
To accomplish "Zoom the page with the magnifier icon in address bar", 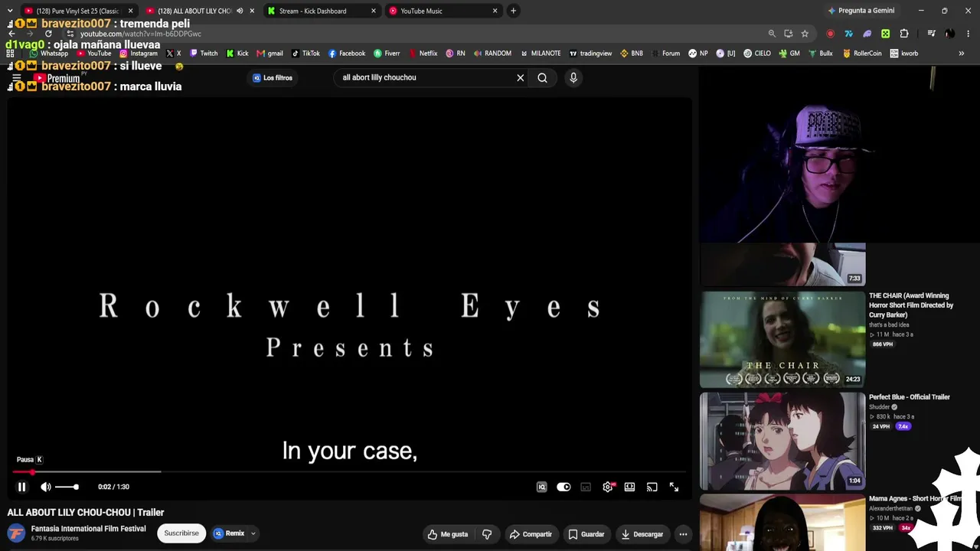I will 772,34.
